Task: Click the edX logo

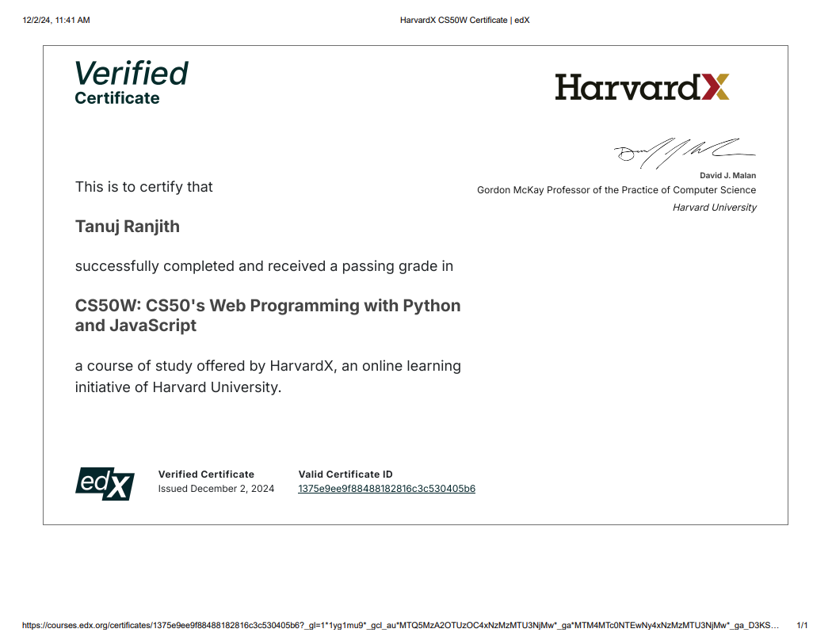Action: click(x=104, y=482)
